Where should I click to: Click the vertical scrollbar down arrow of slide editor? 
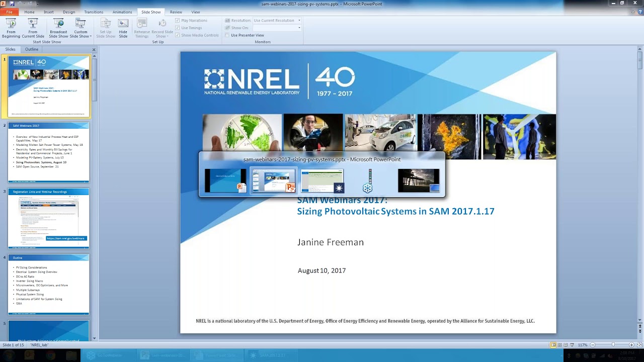pos(640,320)
